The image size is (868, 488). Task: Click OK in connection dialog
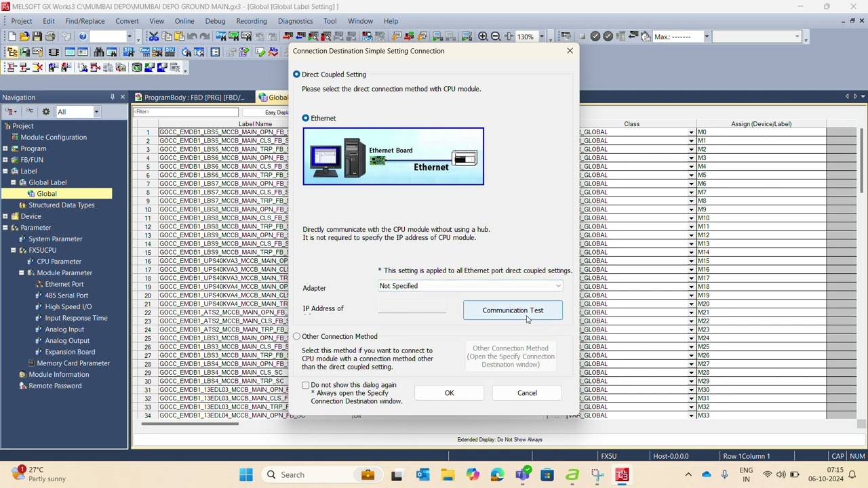click(x=449, y=393)
